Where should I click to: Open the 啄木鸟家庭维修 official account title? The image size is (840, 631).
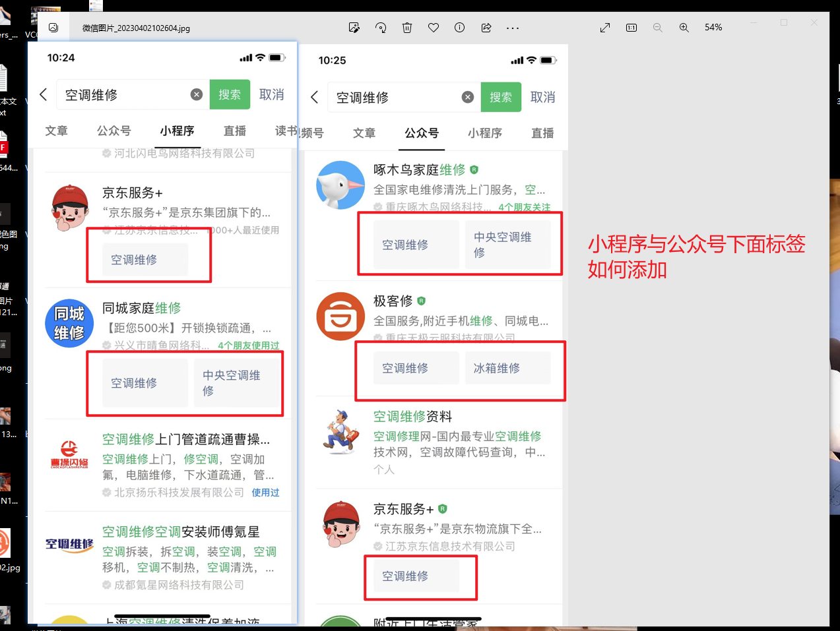(420, 169)
